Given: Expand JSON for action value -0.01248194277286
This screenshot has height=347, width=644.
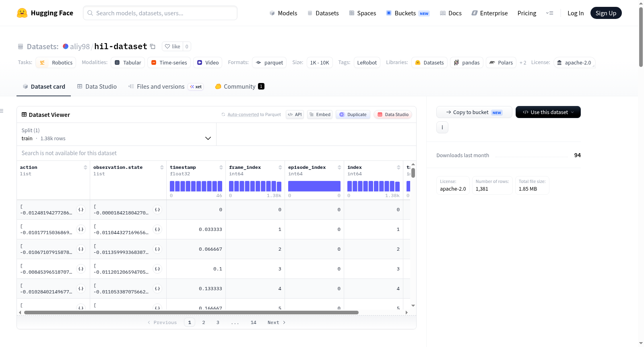Looking at the screenshot, I should pos(81,210).
